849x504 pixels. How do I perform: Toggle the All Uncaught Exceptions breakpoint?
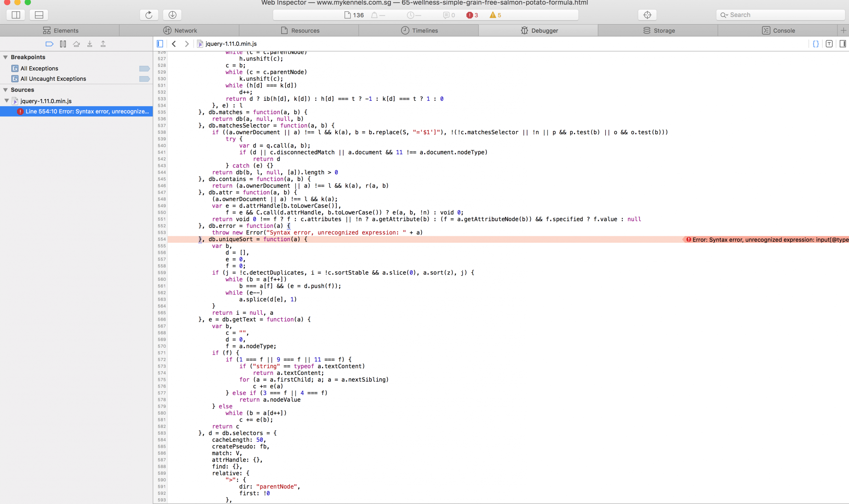point(144,79)
